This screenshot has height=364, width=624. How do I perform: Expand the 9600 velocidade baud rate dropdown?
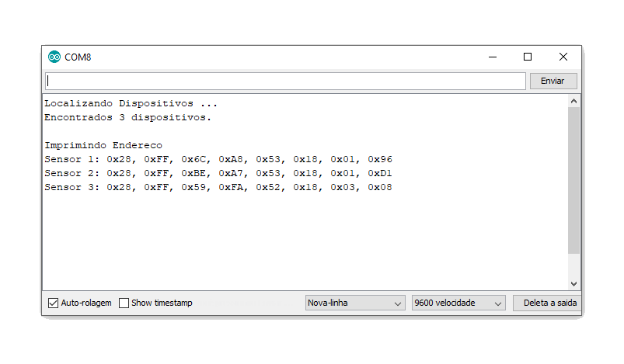[458, 303]
